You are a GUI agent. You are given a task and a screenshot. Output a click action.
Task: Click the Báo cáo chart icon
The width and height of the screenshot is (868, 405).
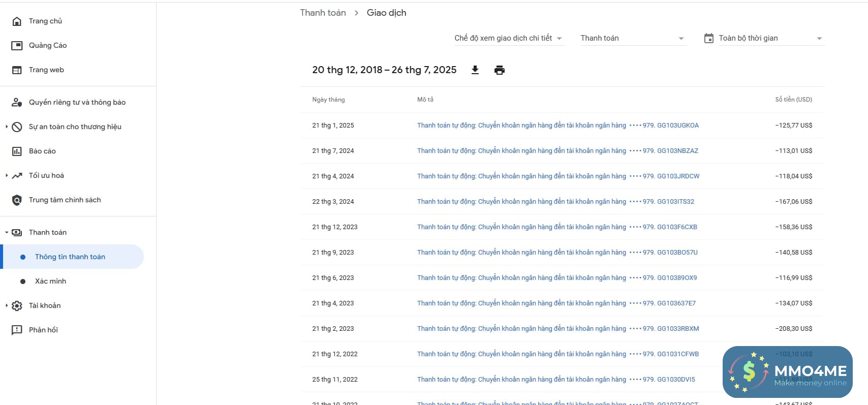coord(17,151)
